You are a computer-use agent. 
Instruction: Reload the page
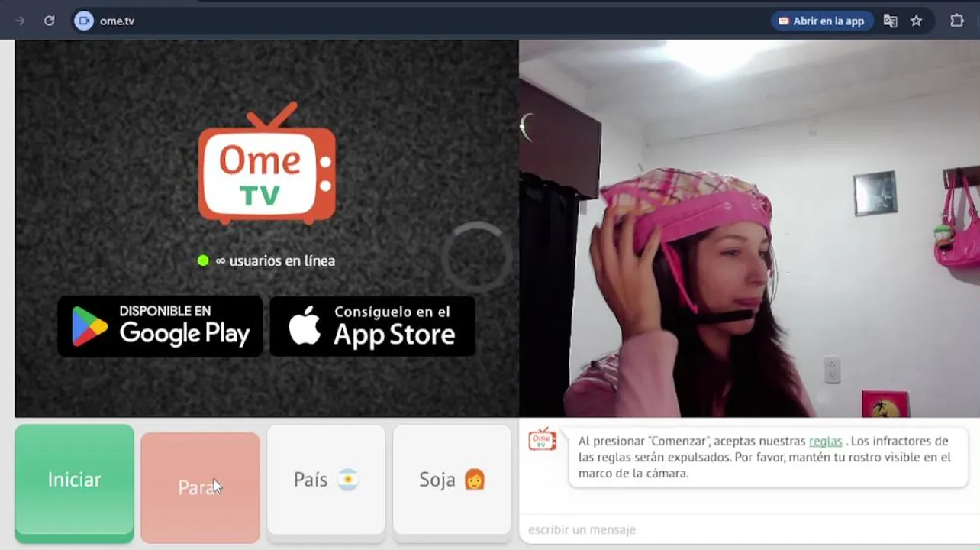(x=49, y=21)
